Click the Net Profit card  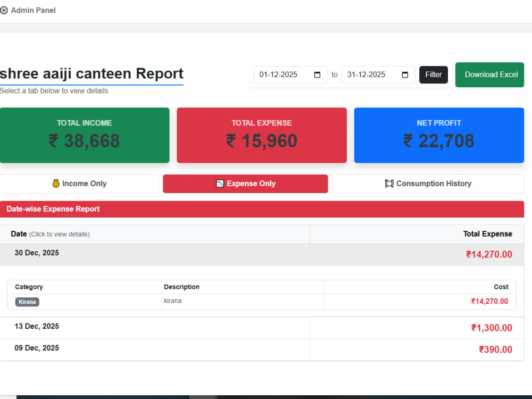click(439, 135)
